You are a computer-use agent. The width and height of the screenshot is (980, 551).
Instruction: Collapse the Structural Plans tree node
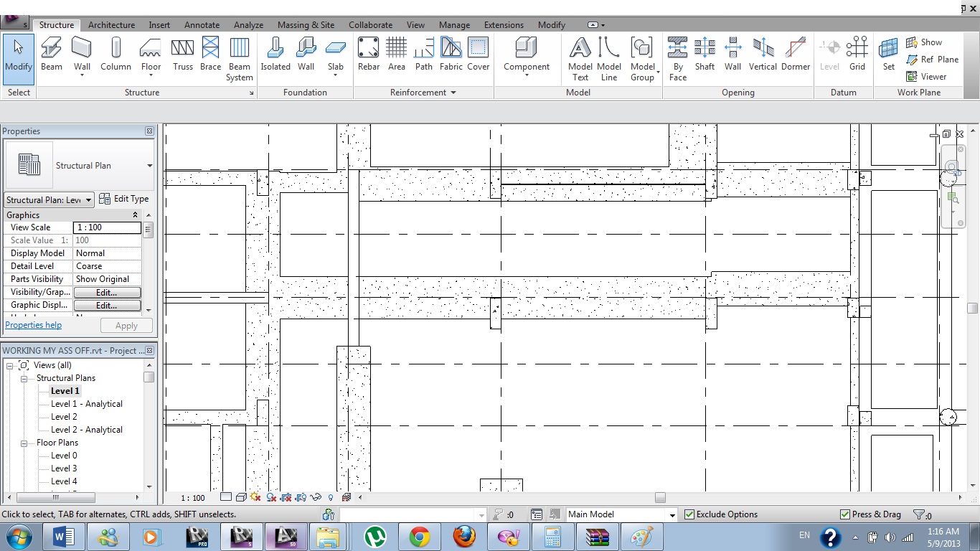pyautogui.click(x=24, y=378)
